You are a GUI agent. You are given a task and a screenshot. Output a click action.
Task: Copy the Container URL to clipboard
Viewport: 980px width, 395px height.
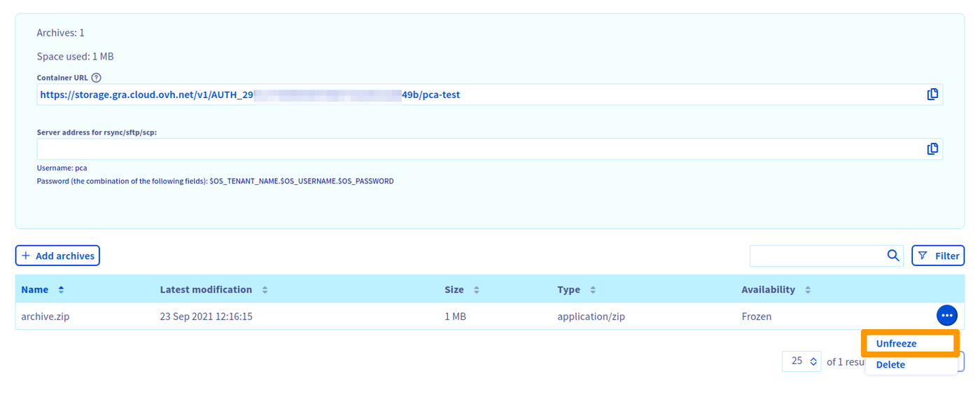pyautogui.click(x=932, y=95)
